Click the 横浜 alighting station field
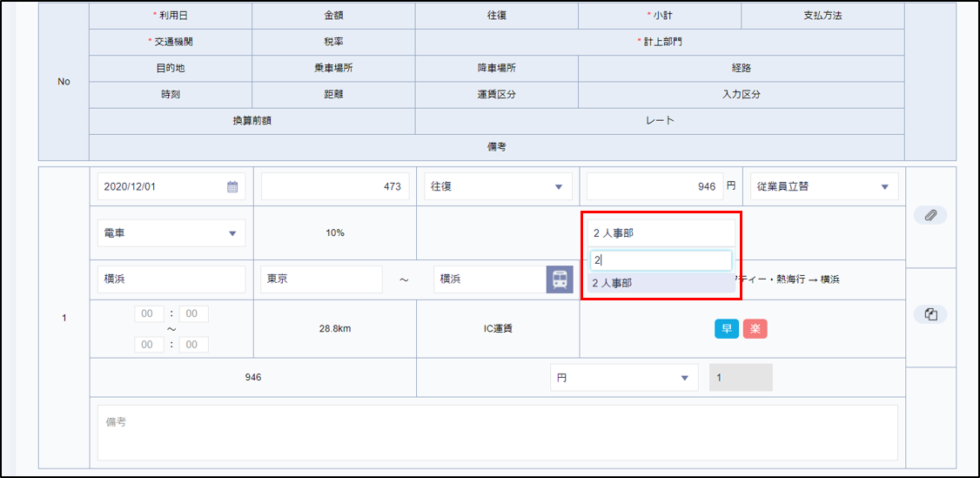The width and height of the screenshot is (980, 478). point(489,279)
